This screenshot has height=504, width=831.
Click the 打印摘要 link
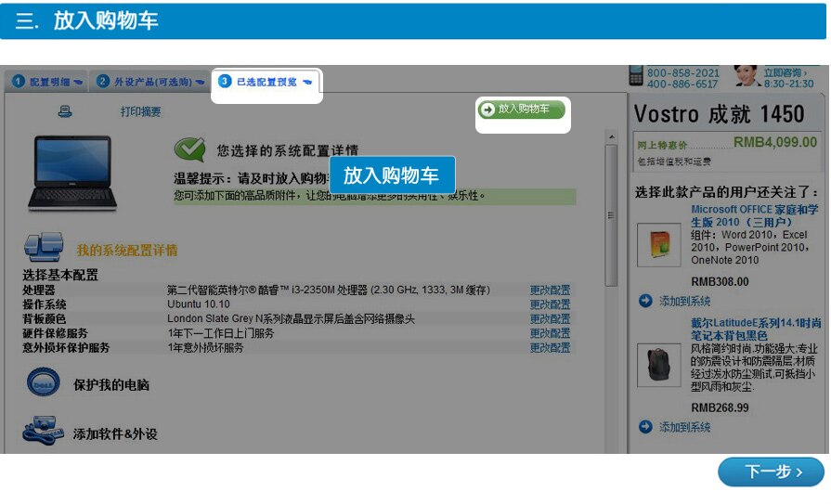click(140, 111)
